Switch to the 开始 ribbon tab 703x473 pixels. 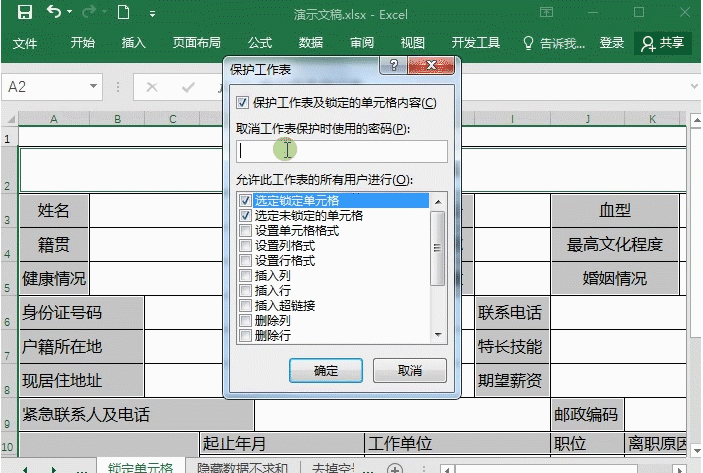click(82, 43)
